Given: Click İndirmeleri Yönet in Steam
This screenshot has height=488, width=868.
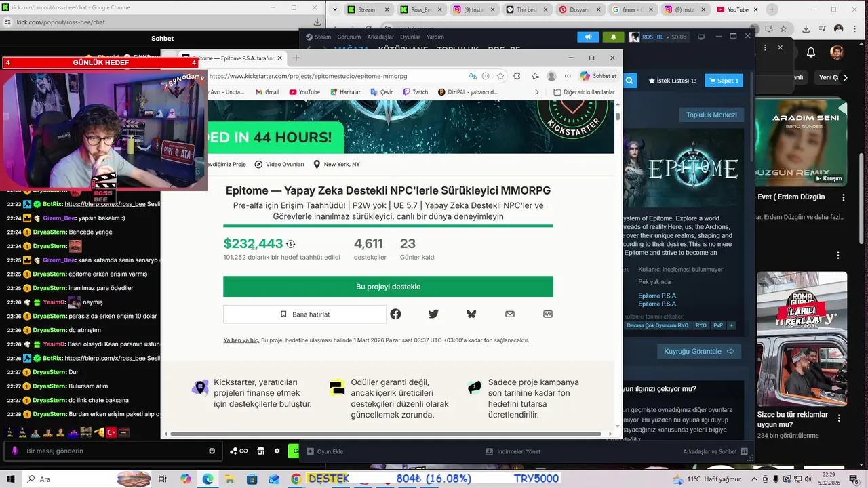Looking at the screenshot, I should tap(513, 451).
